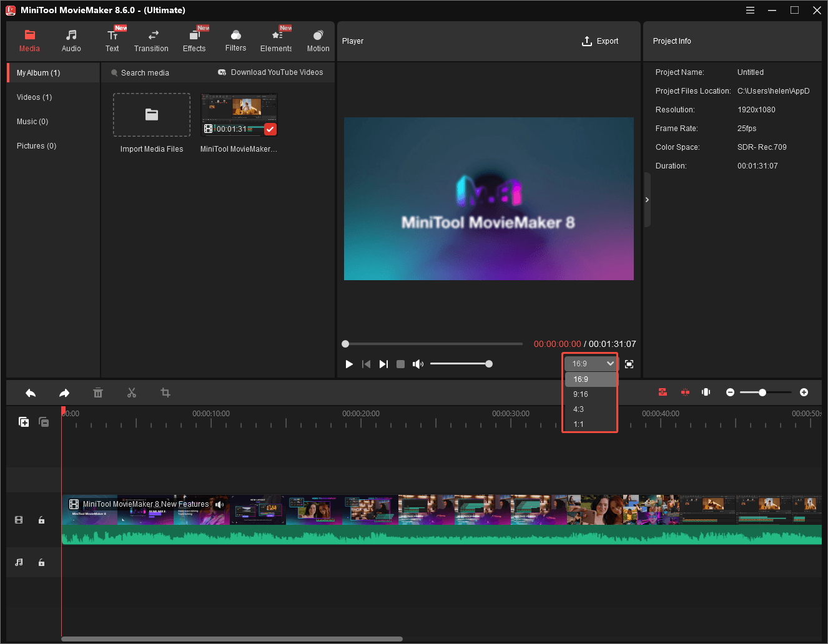The height and width of the screenshot is (644, 828).
Task: Click the speaker icon on the timeline clip
Action: tap(219, 504)
